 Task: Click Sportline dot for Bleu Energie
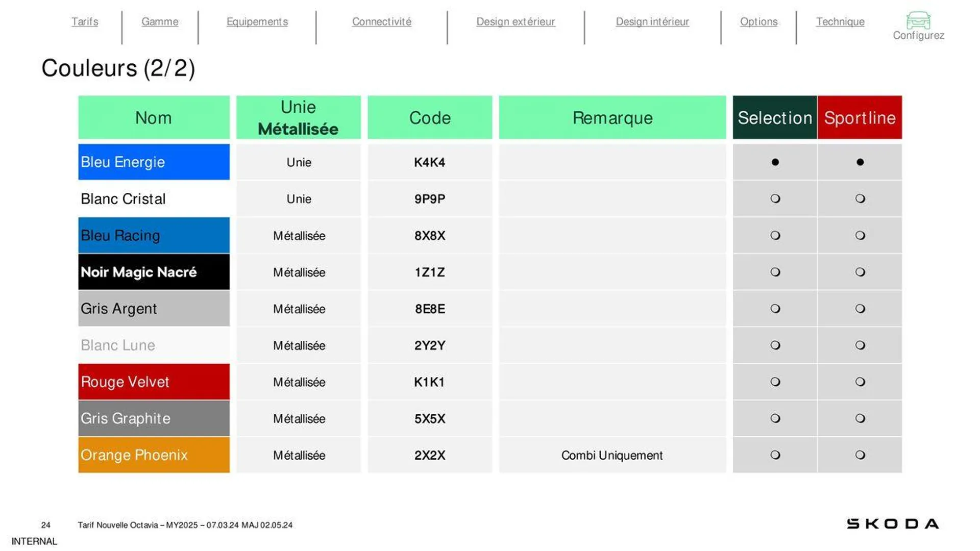point(860,162)
